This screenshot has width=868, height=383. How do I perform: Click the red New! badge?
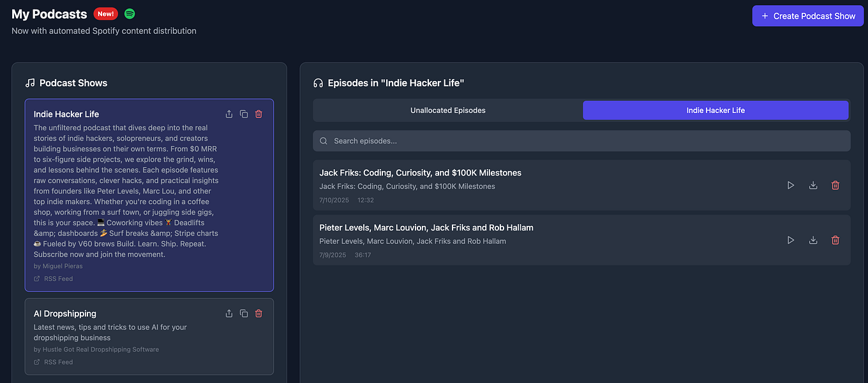106,14
